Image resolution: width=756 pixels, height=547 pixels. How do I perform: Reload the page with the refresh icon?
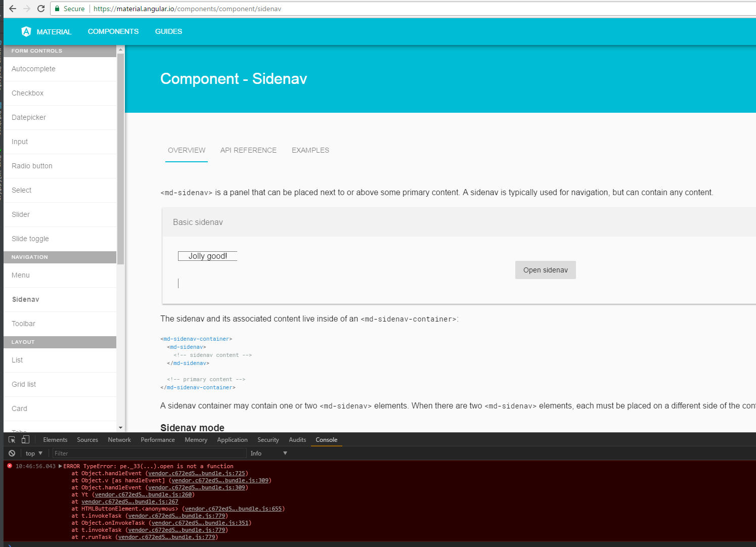(x=40, y=9)
